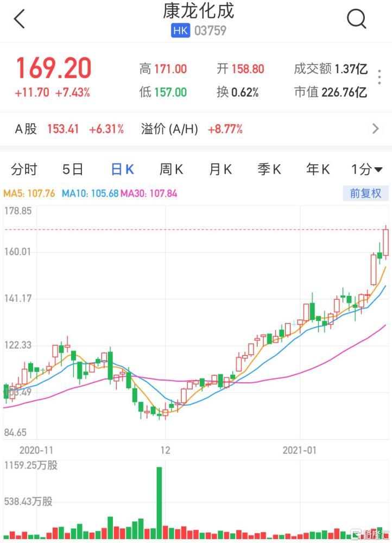
Task: Tap the MA30: 107.84 indicator label
Action: point(149,193)
